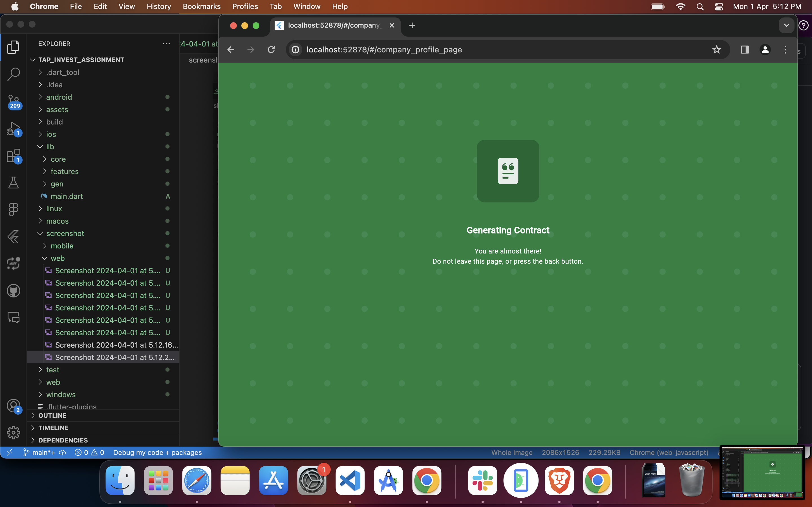Toggle Chrome side panel button
This screenshot has width=812, height=507.
[745, 50]
